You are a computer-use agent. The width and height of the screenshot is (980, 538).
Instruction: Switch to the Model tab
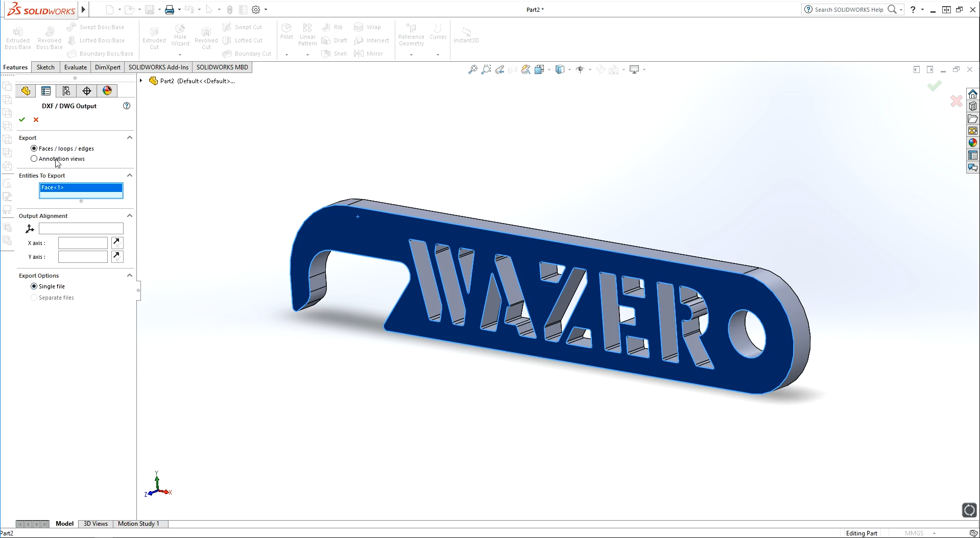click(x=64, y=524)
